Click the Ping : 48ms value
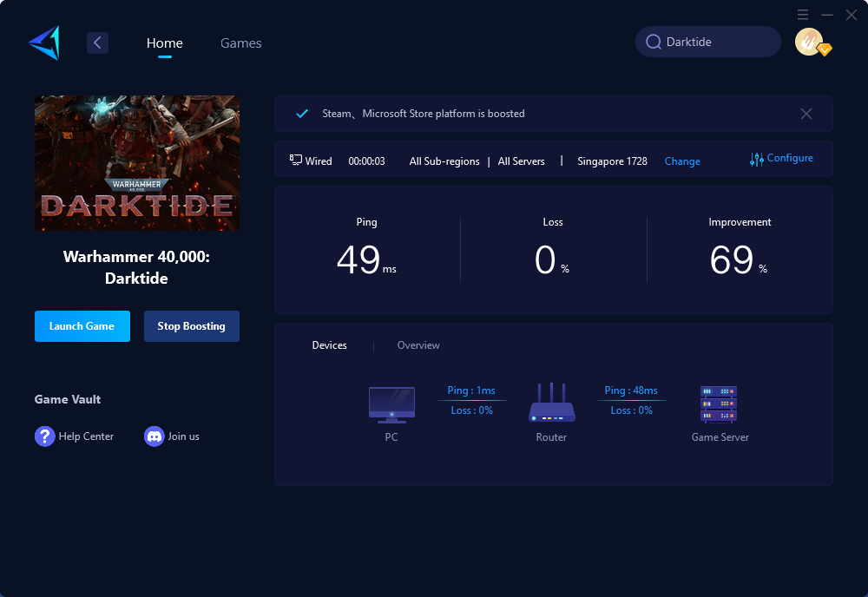 coord(631,390)
